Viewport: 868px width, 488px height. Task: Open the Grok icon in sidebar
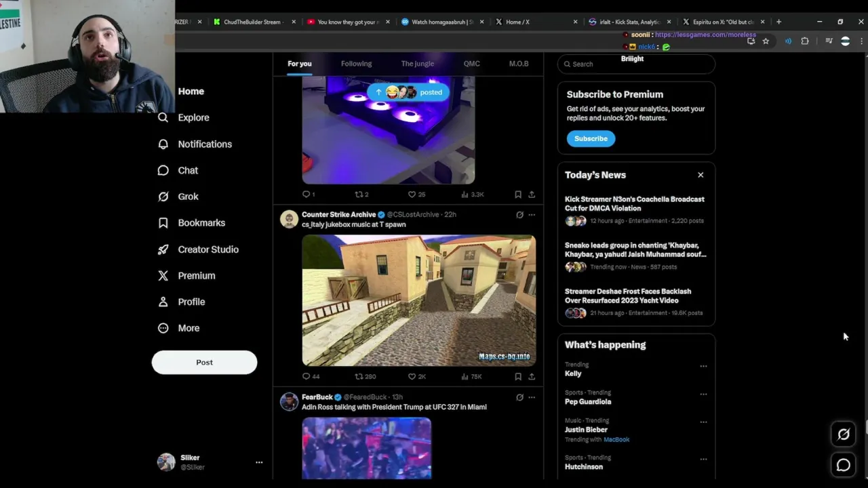point(163,197)
